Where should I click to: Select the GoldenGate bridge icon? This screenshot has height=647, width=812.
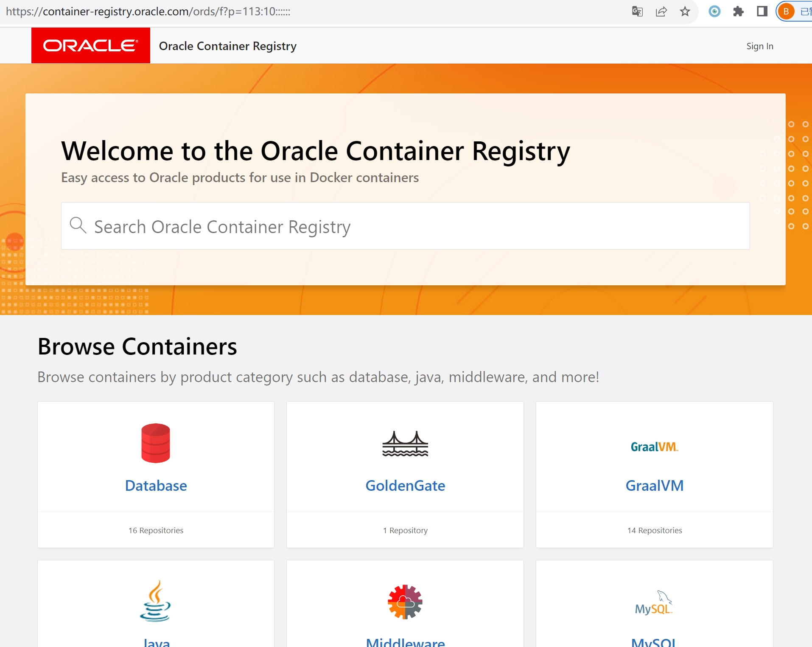(x=405, y=443)
